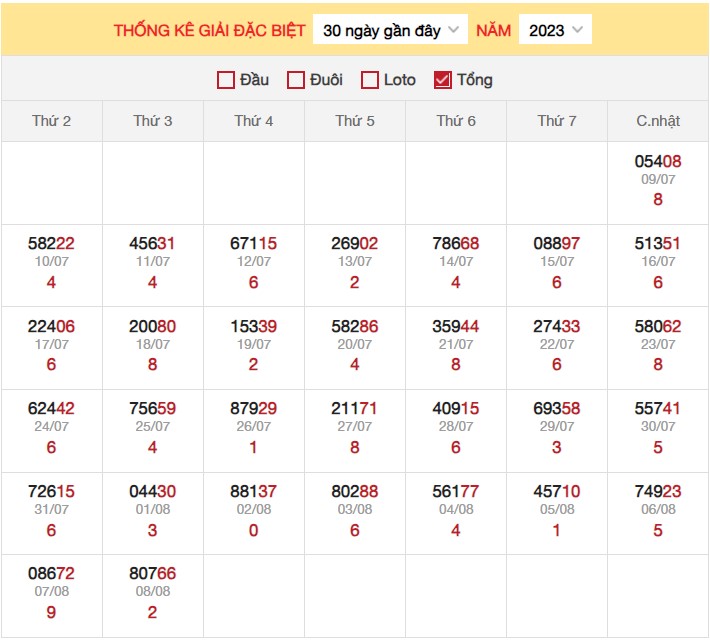Click result 58222 on 10/07
The width and height of the screenshot is (710, 641).
[x=52, y=244]
